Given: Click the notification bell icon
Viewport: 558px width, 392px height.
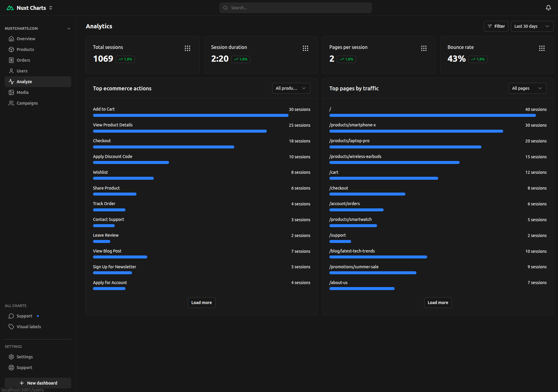Looking at the screenshot, I should pyautogui.click(x=548, y=8).
